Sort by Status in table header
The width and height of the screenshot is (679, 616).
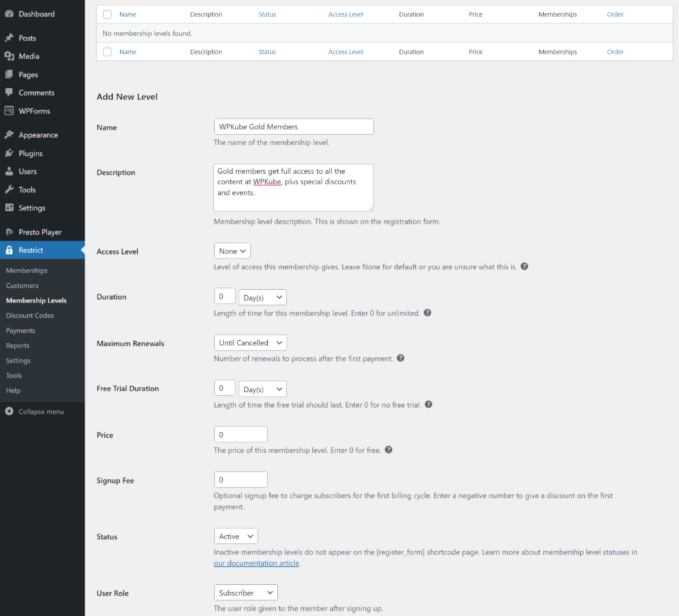click(x=267, y=15)
